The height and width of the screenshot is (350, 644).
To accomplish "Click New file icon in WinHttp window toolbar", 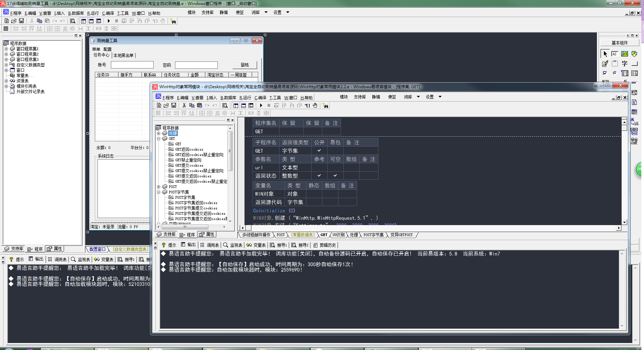I will [159, 105].
